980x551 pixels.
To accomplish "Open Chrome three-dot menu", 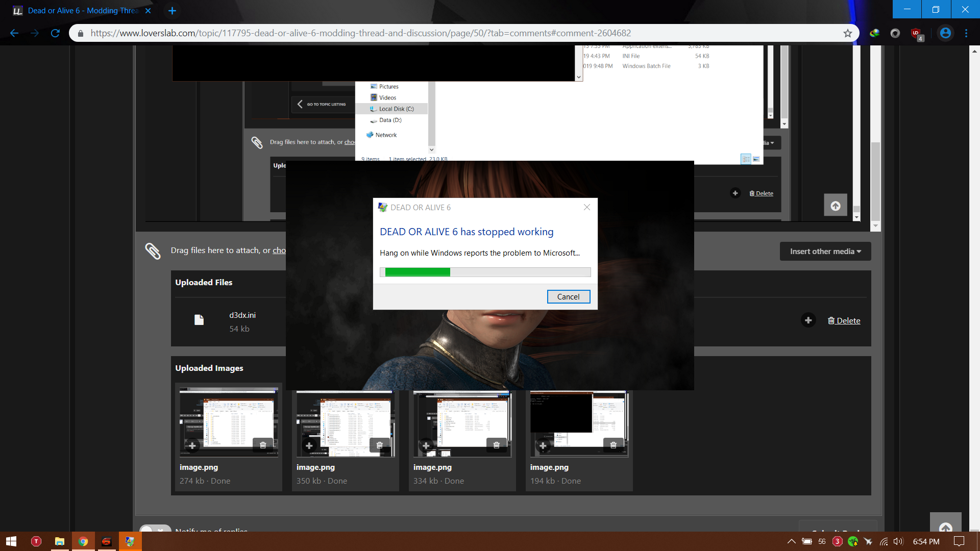I will tap(966, 33).
